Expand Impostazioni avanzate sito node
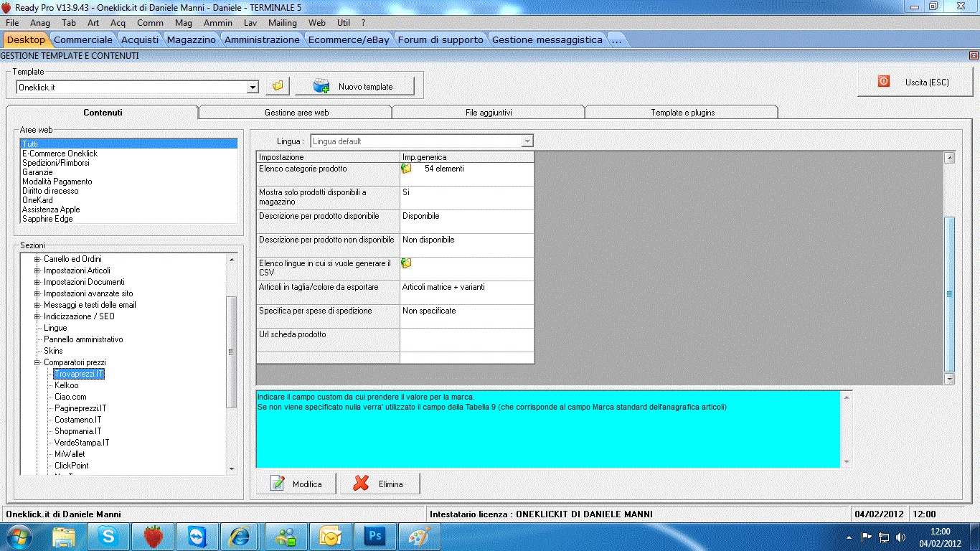The height and width of the screenshot is (551, 980). point(37,293)
